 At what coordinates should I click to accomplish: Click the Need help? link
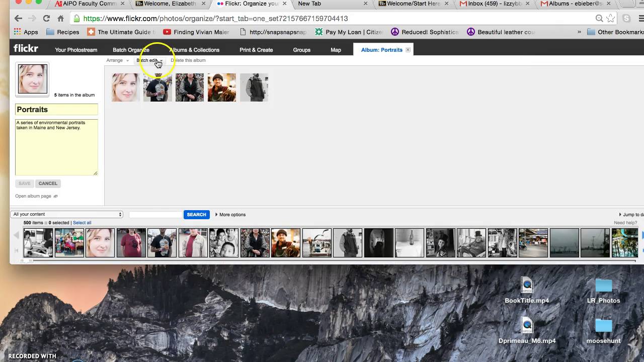tap(625, 223)
